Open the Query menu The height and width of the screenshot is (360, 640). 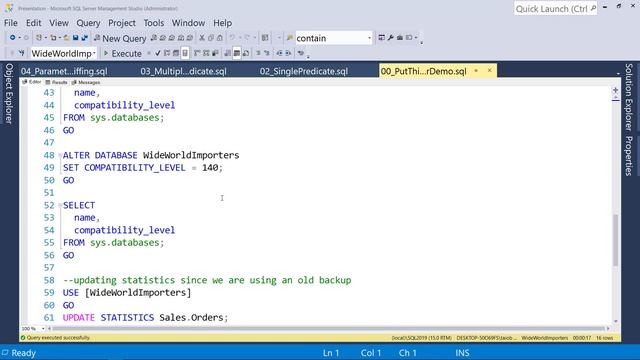click(x=88, y=23)
